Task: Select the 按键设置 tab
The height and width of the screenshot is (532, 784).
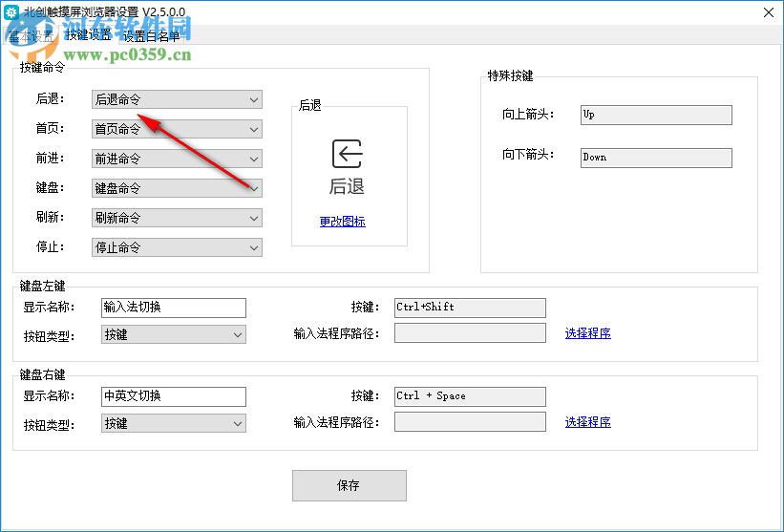Action: pos(88,34)
